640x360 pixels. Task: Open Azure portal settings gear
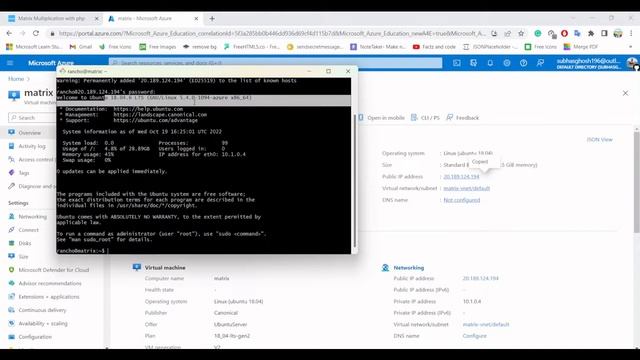coord(507,63)
